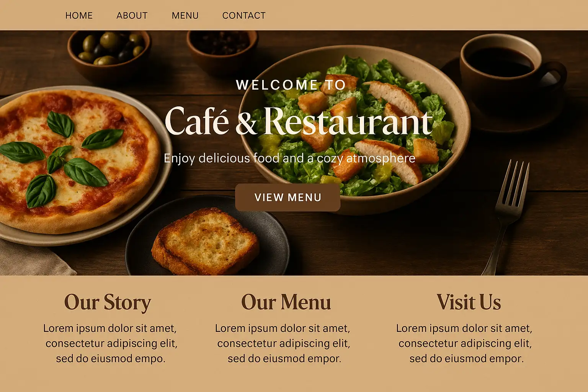This screenshot has width=588, height=392.
Task: Click the margherita pizza in the hero image
Action: coord(78,161)
